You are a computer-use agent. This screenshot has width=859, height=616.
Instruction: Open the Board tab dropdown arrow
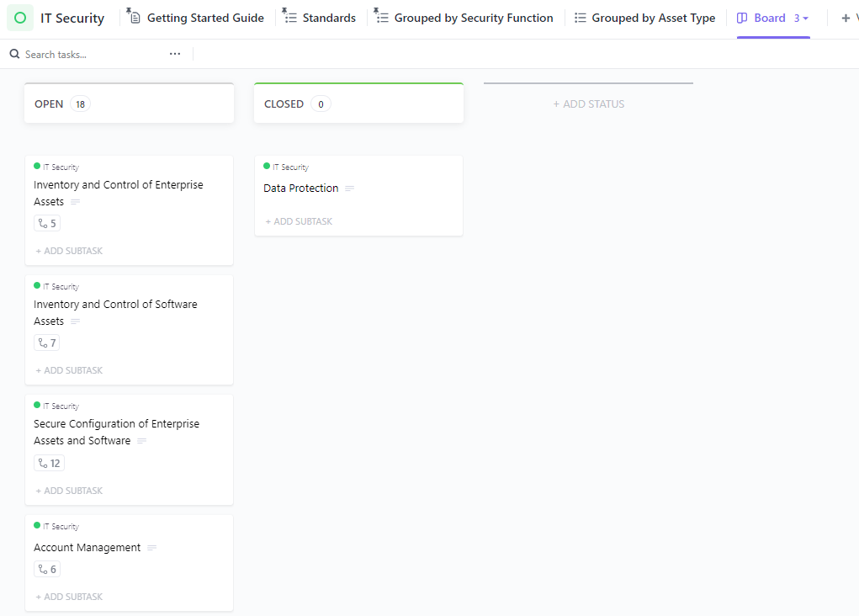click(806, 18)
